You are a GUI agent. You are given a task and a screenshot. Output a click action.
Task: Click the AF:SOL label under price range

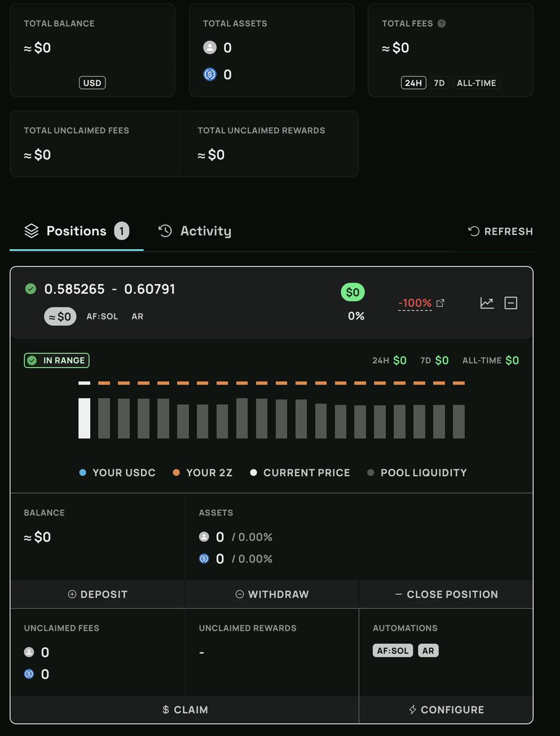pos(102,316)
